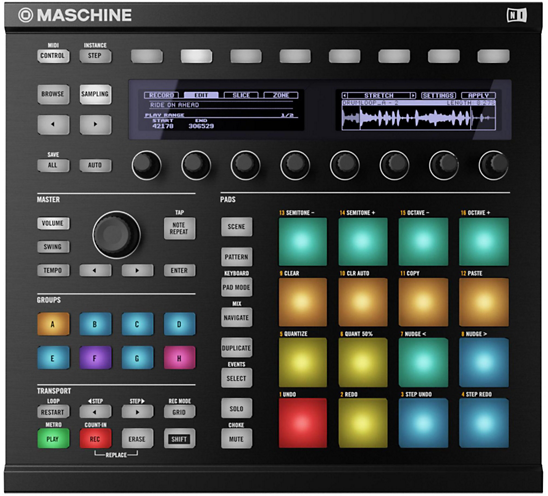This screenshot has width=548, height=496.
Task: Switch to the SLICE tab
Action: pyautogui.click(x=241, y=95)
